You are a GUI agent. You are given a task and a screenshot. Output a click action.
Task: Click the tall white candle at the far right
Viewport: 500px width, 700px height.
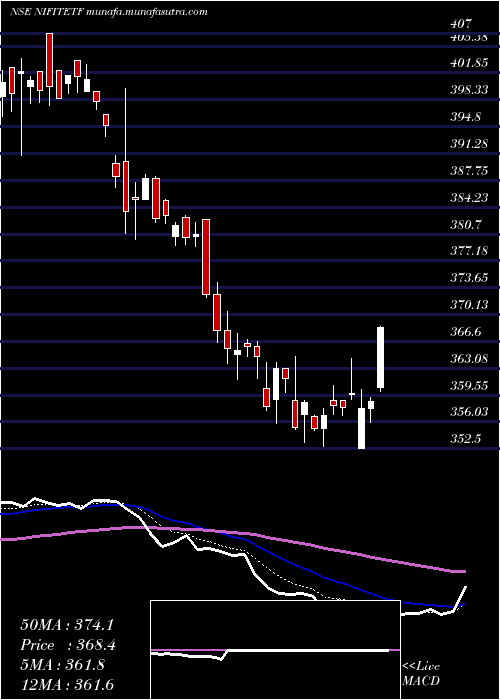point(381,358)
